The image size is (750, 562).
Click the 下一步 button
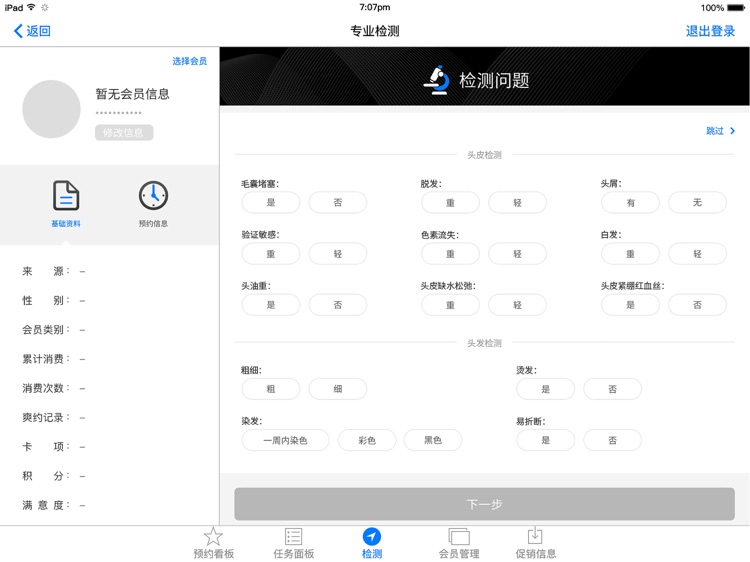484,504
